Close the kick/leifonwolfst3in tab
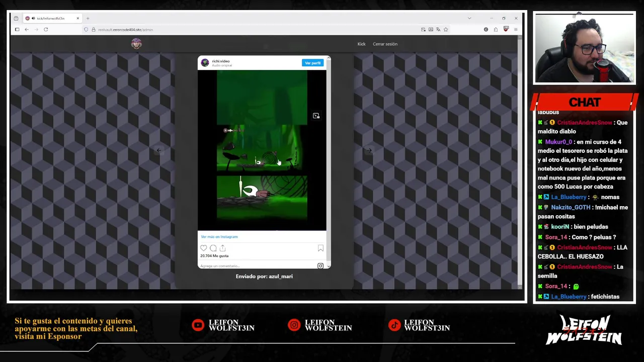 (77, 19)
